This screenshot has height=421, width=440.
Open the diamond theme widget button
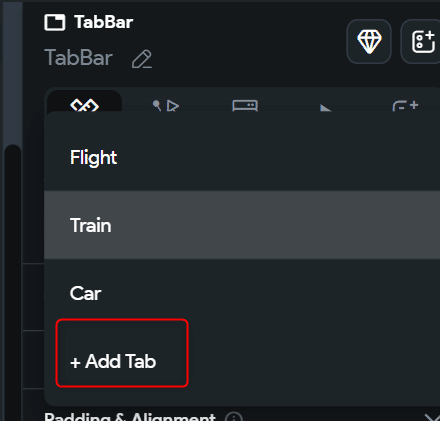(x=369, y=41)
